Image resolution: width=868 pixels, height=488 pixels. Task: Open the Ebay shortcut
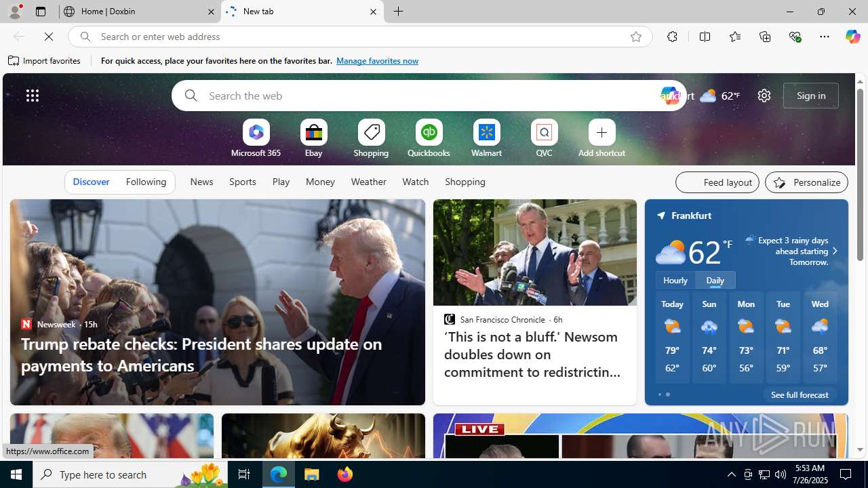pyautogui.click(x=313, y=140)
